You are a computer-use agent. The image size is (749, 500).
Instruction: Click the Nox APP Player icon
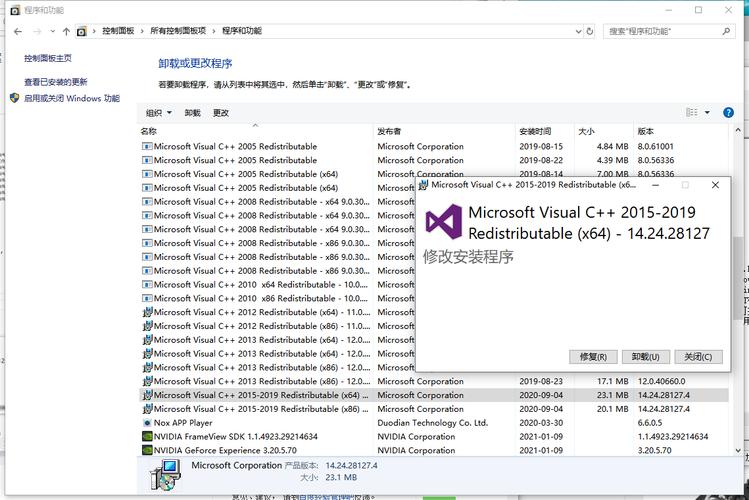(x=147, y=423)
